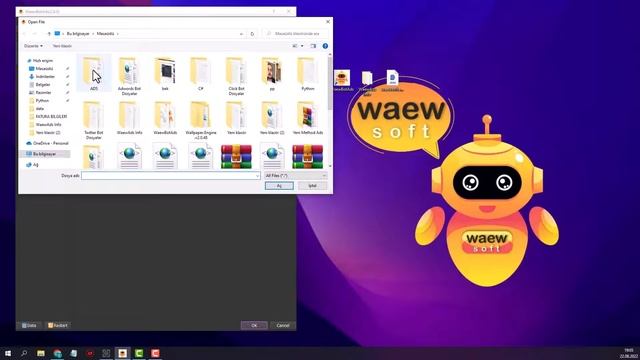This screenshot has height=360, width=640.
Task: Select the Click Bot Dosyalar folder
Action: click(236, 76)
